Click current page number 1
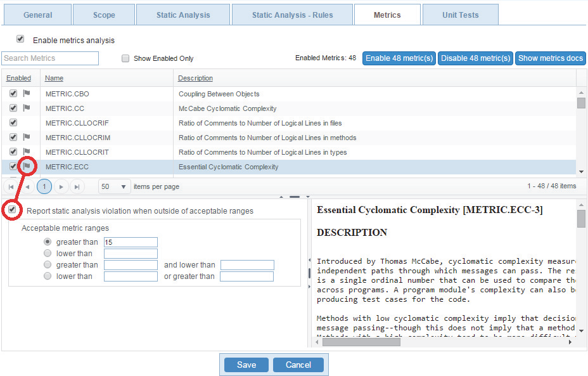This screenshot has width=588, height=376. click(x=44, y=186)
